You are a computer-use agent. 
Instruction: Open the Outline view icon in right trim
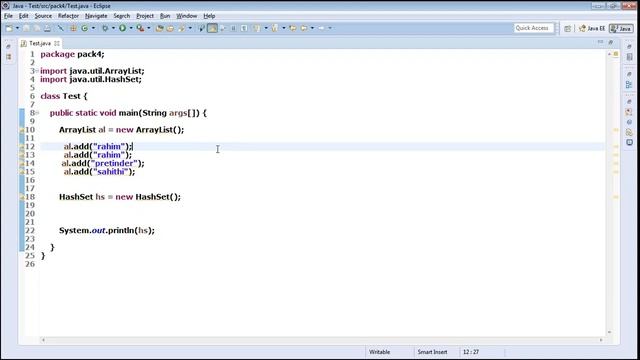pos(629,84)
